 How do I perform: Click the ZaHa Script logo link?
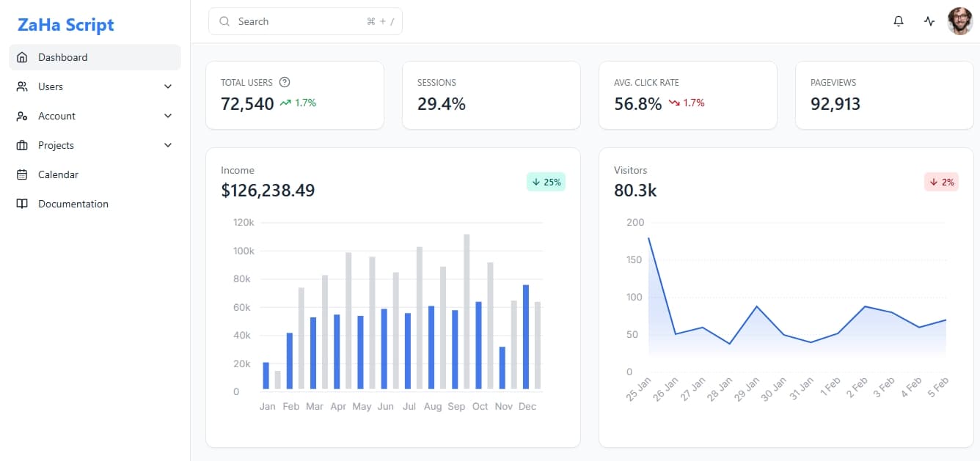pyautogui.click(x=66, y=25)
